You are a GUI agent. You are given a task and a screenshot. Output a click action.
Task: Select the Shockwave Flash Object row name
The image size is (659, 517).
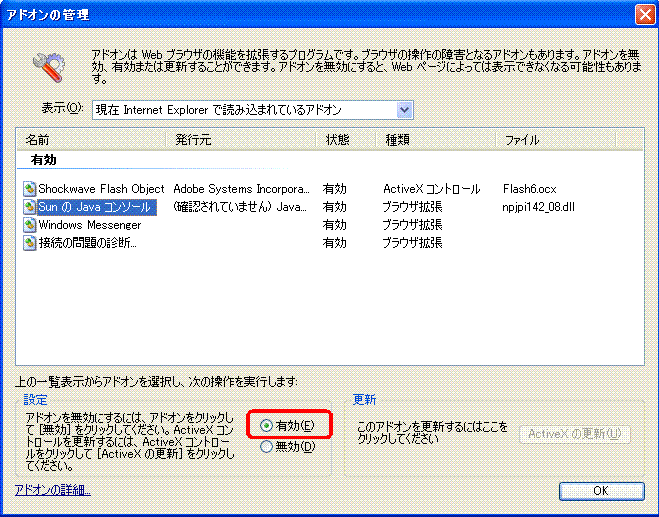point(101,189)
